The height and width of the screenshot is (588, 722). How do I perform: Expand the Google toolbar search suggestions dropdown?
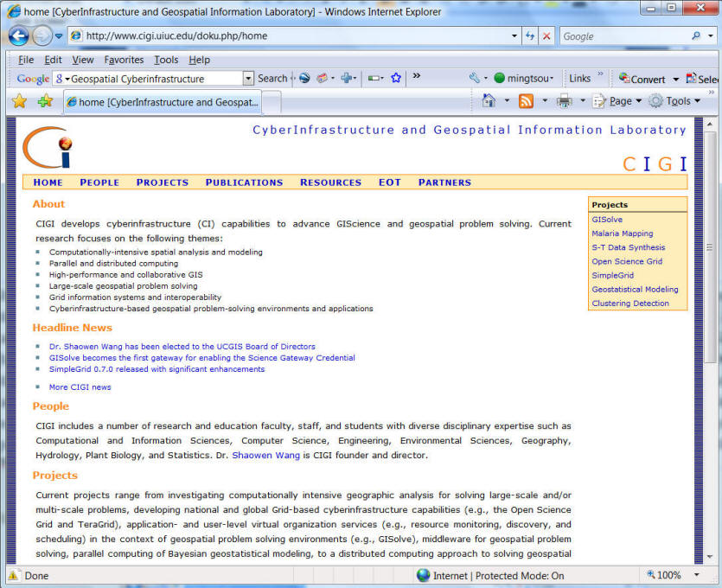248,79
